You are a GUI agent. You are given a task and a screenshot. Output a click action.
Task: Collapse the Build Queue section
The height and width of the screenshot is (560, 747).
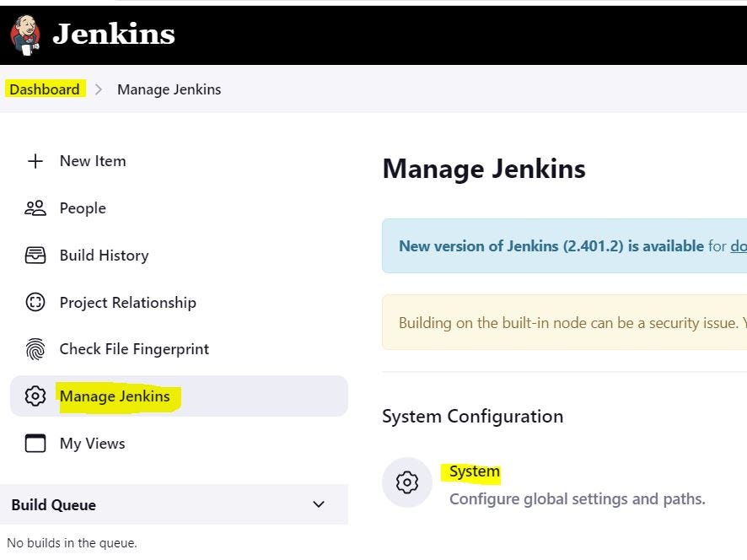click(x=318, y=504)
